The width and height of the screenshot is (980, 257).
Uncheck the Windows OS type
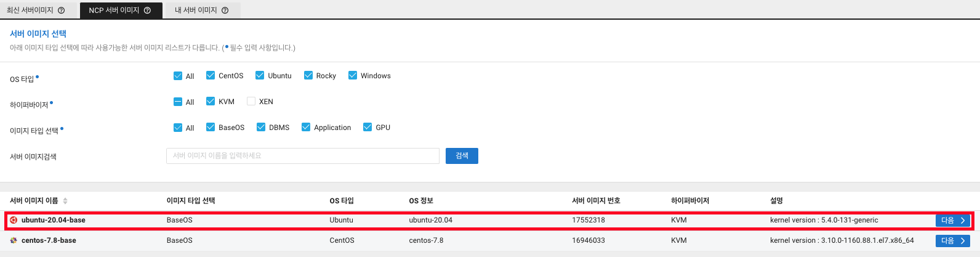tap(353, 75)
